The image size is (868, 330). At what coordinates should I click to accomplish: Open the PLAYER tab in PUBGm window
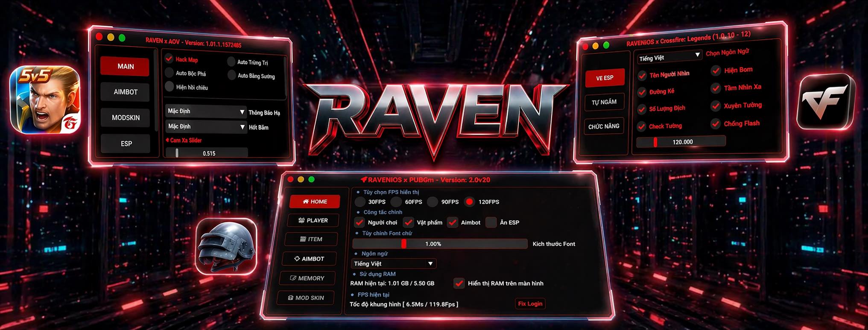click(x=313, y=220)
